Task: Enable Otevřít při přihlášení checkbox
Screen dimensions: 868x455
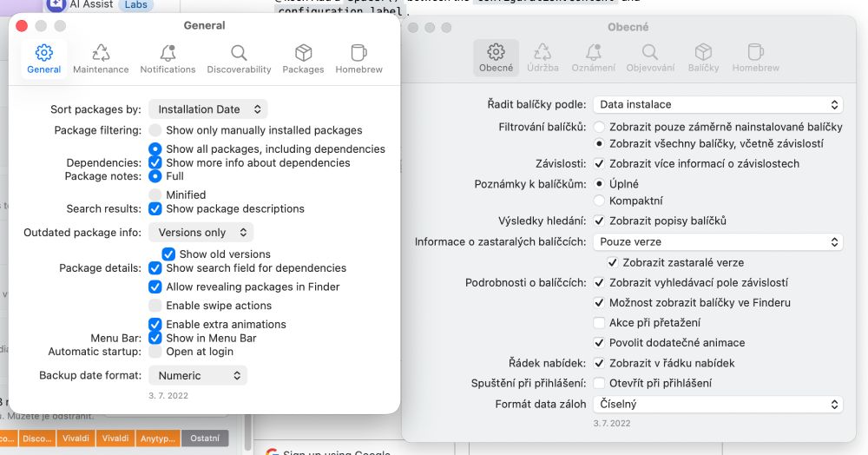Action: coord(599,383)
